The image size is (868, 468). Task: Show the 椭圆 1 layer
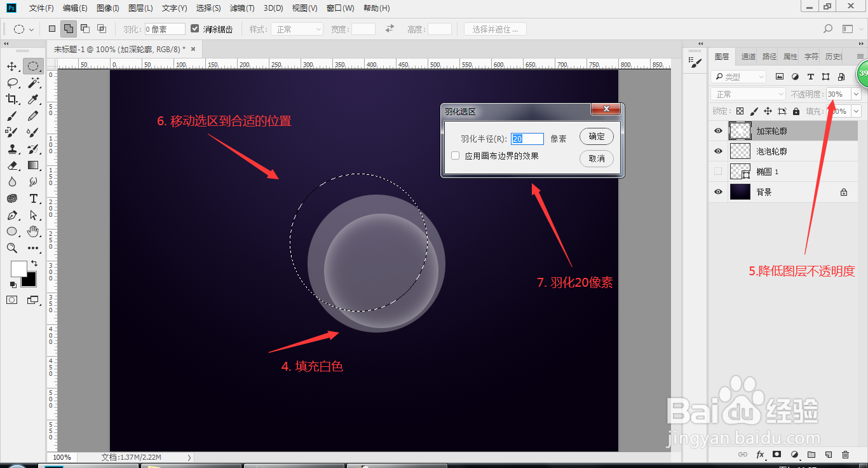click(718, 172)
